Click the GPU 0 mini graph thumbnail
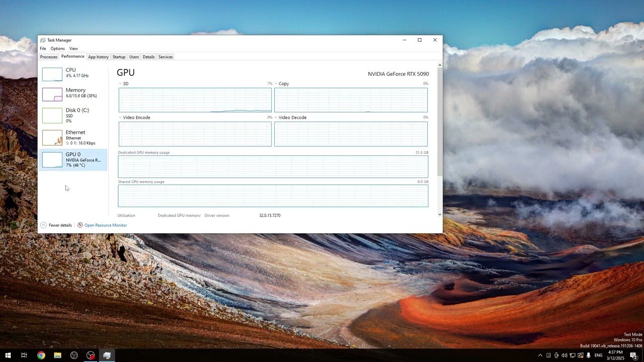Screen dimensions: 644x362 [x=52, y=160]
